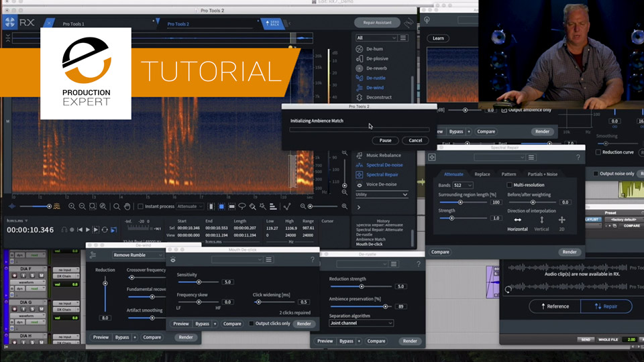Switch to the Partials + Noise tab
Image resolution: width=644 pixels, height=362 pixels.
(x=543, y=174)
